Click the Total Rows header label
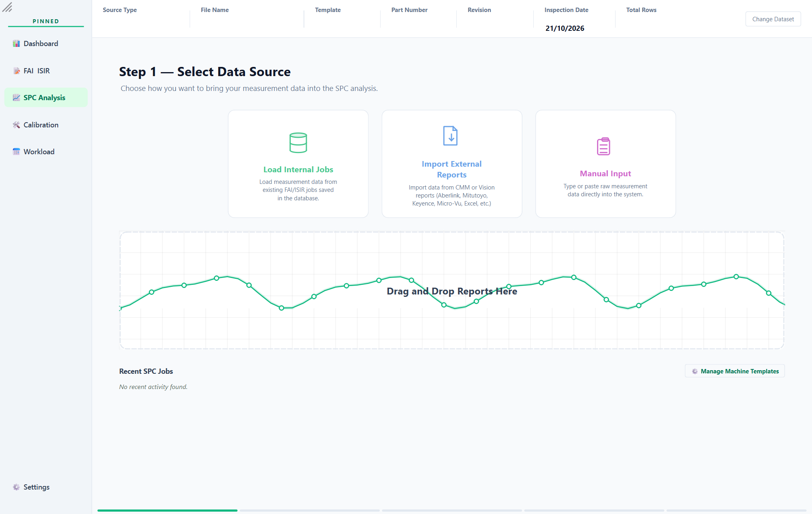 click(x=641, y=10)
